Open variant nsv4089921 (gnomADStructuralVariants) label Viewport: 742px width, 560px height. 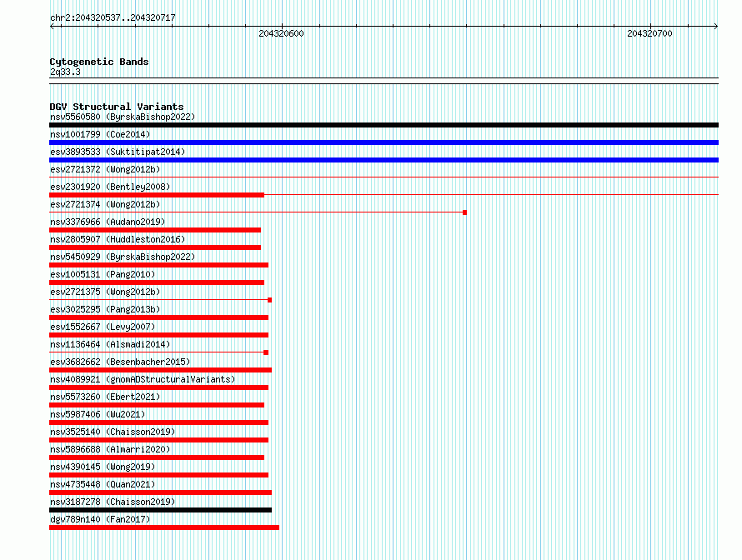tap(143, 379)
